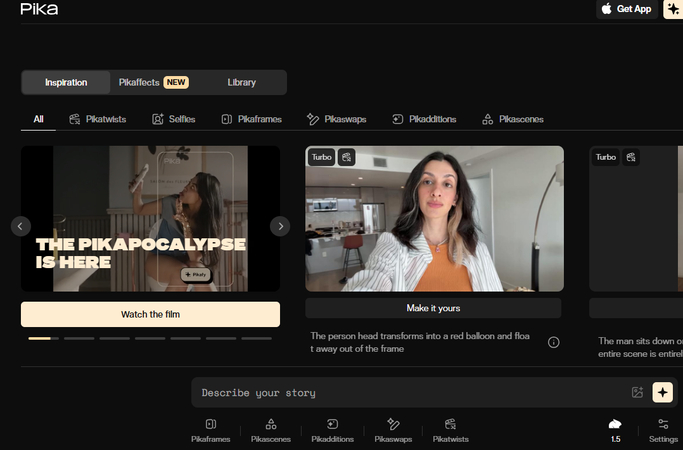The width and height of the screenshot is (683, 450).
Task: Select the Pikadditions tool in the bottom bar
Action: 332,430
